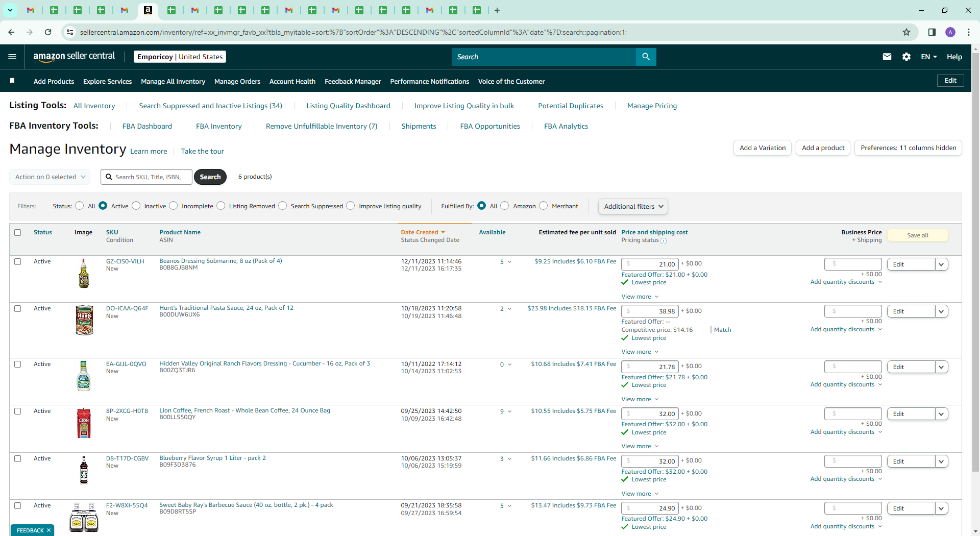Open the Lion Coffee product thumbnail
This screenshot has width=980, height=536.
tap(84, 423)
